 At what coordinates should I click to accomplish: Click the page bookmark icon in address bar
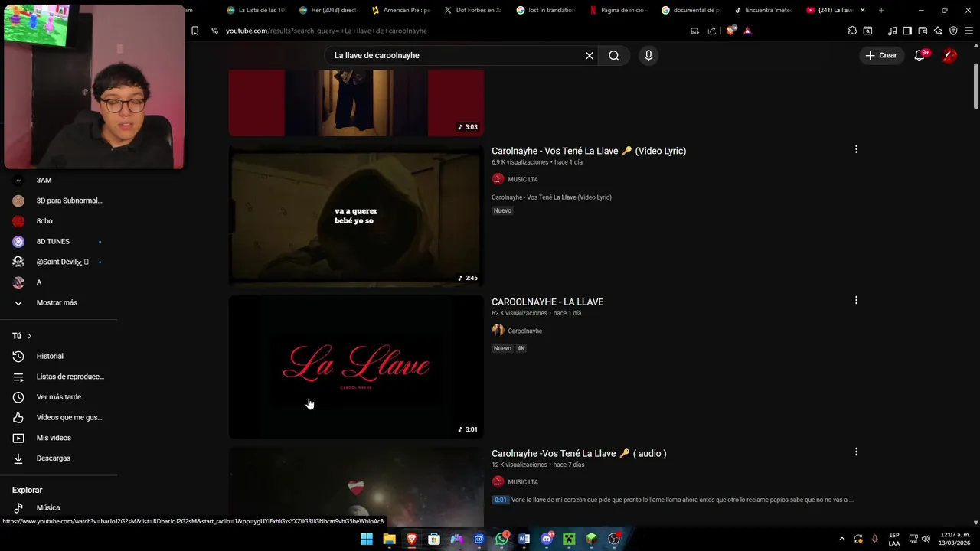click(x=194, y=31)
